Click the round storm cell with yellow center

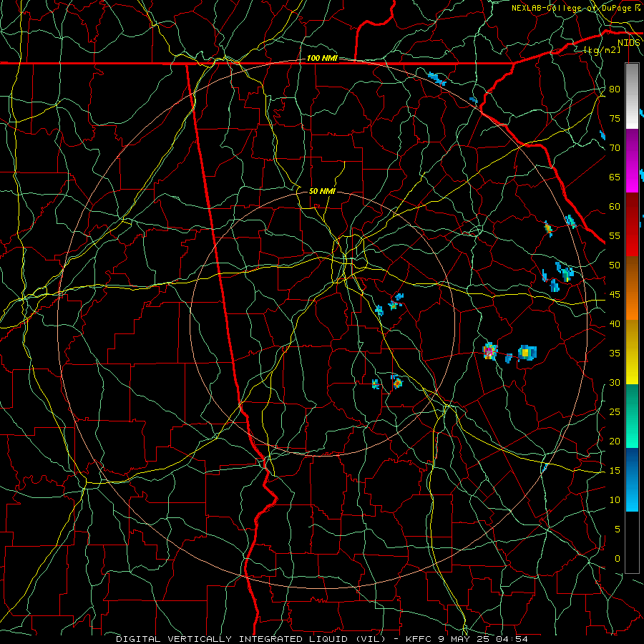coord(527,353)
